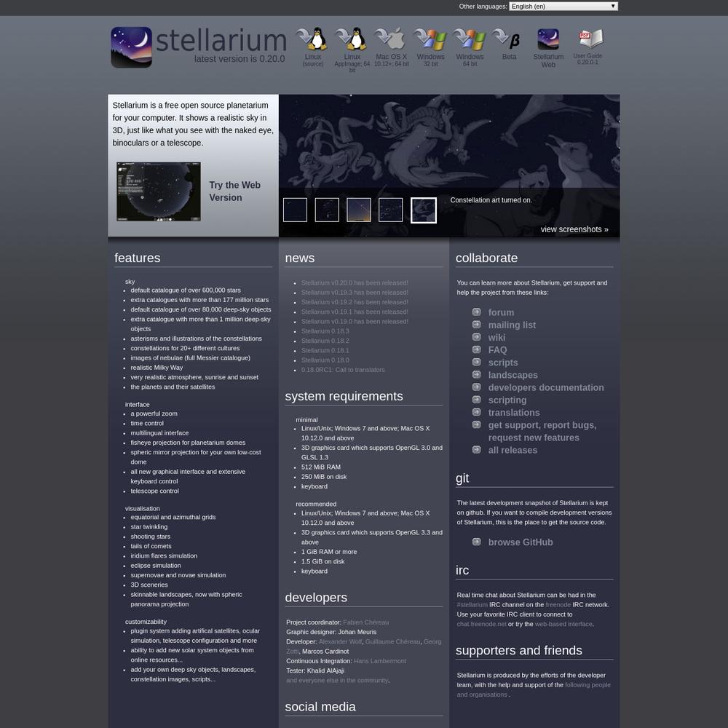Open Hans Lambermont link

point(380,662)
